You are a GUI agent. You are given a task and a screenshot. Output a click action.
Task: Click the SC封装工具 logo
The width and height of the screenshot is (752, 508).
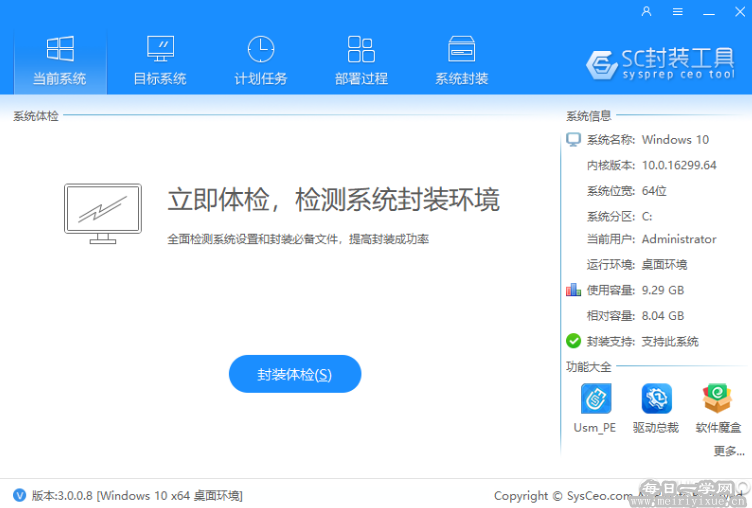(x=660, y=64)
